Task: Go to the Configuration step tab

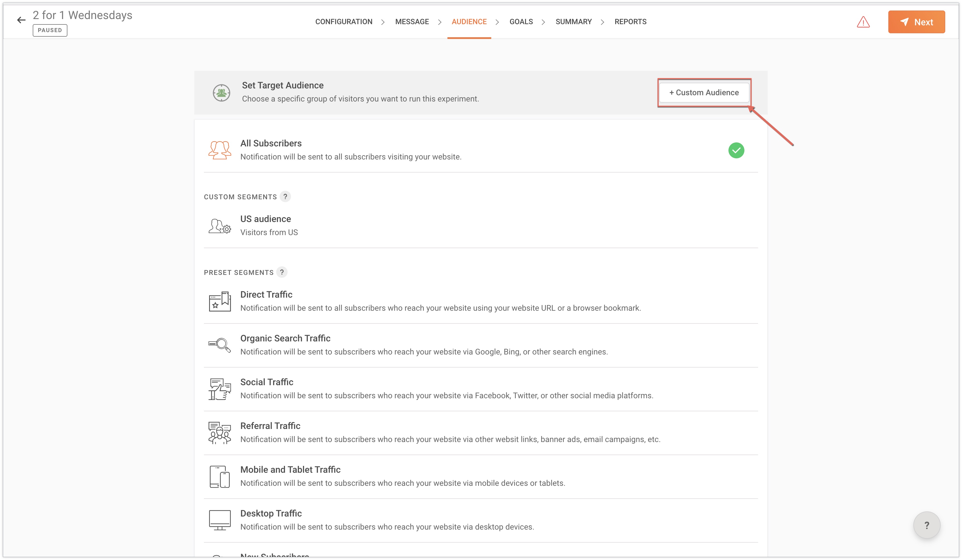Action: pos(344,22)
